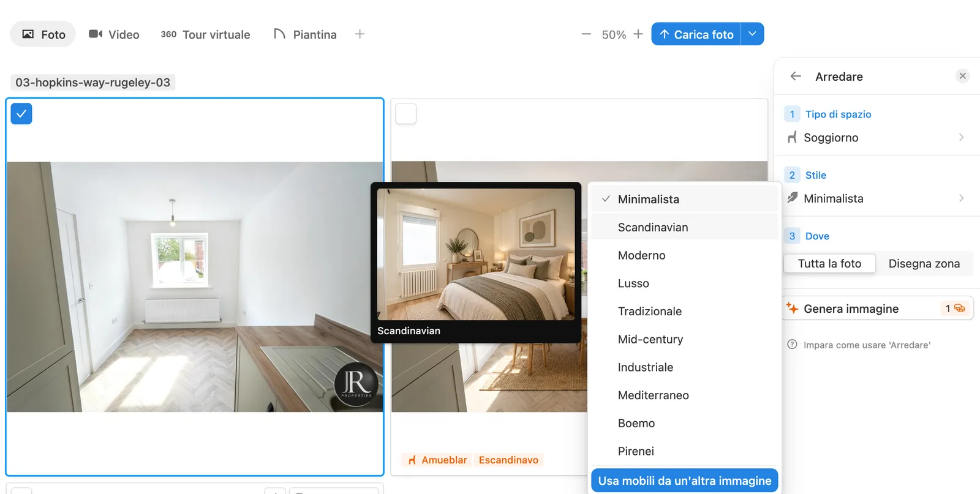Click the Amueblar tag

[x=437, y=460]
